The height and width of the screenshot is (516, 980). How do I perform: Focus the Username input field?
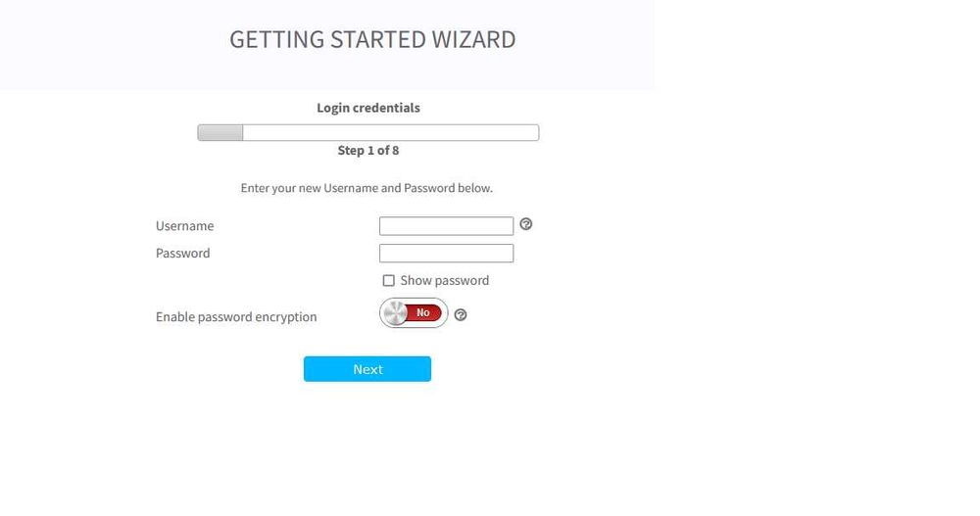446,226
